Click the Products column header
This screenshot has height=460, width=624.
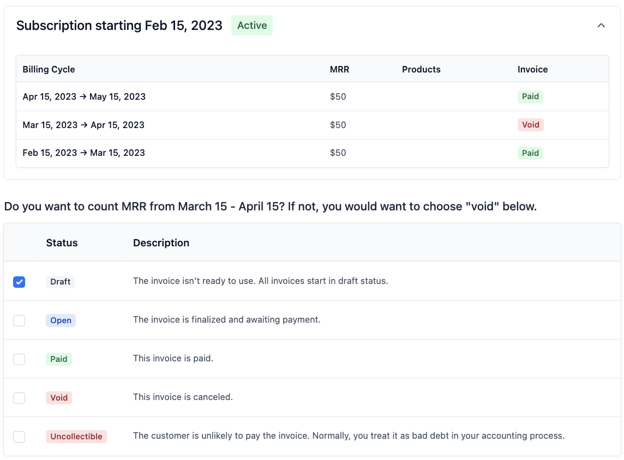click(421, 69)
